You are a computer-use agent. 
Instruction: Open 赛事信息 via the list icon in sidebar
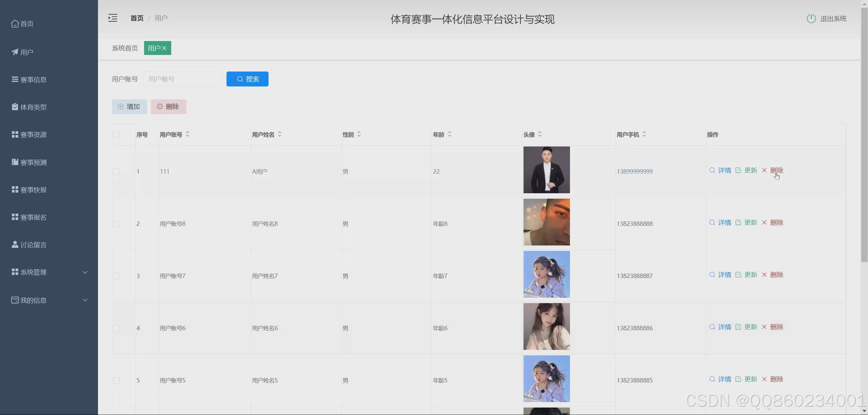[x=15, y=79]
